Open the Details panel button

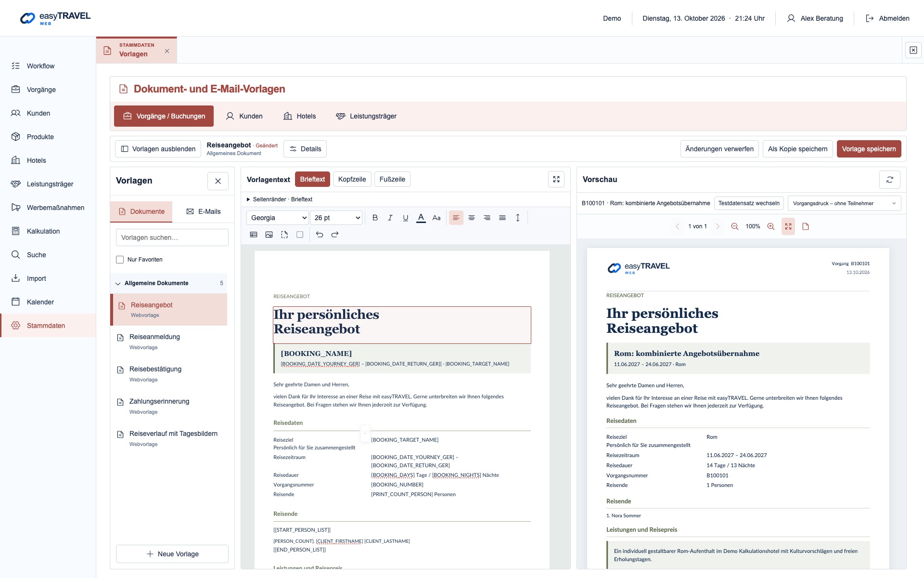click(305, 149)
